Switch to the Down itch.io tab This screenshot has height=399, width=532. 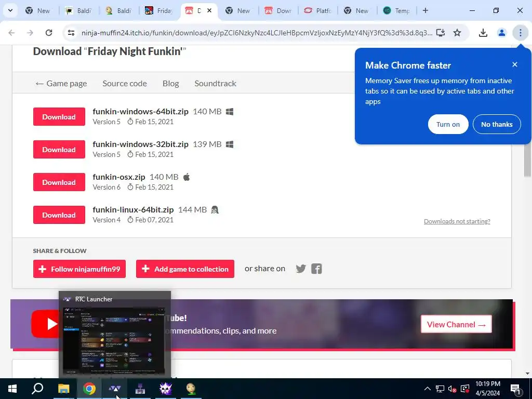click(x=278, y=10)
